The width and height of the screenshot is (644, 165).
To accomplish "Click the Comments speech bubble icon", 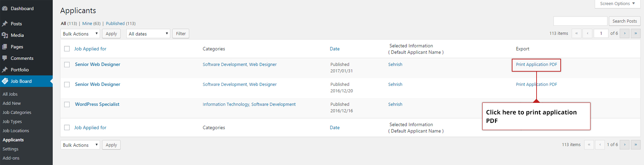I will click(x=5, y=58).
